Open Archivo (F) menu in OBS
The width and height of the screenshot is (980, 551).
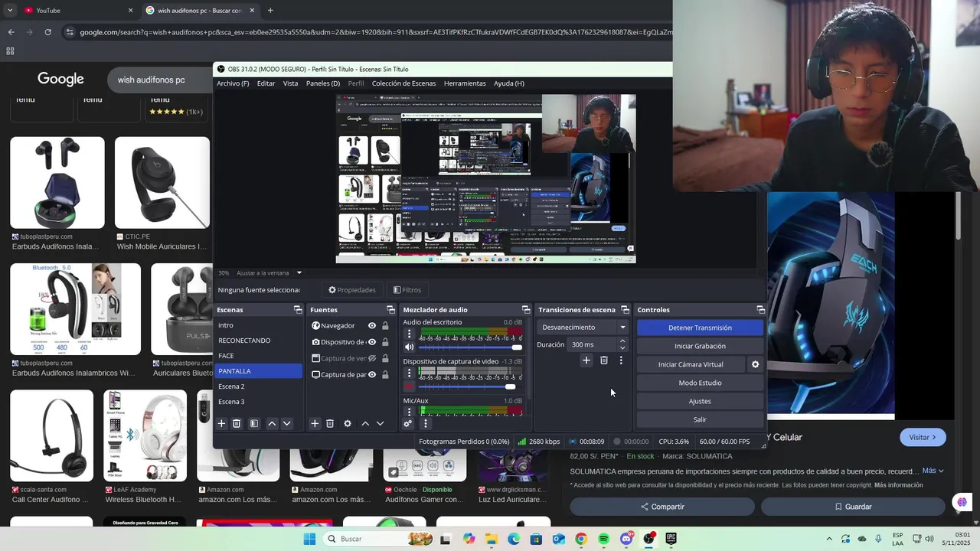pos(233,83)
